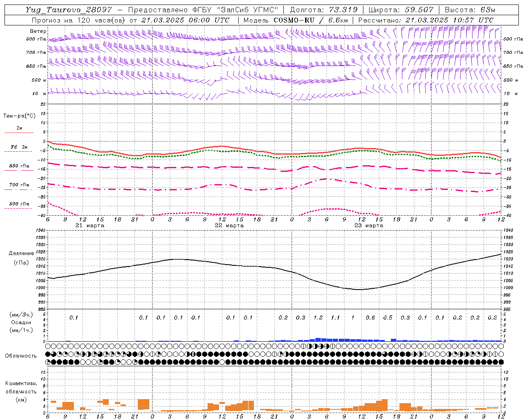Click the 23 марта date label

369,226
